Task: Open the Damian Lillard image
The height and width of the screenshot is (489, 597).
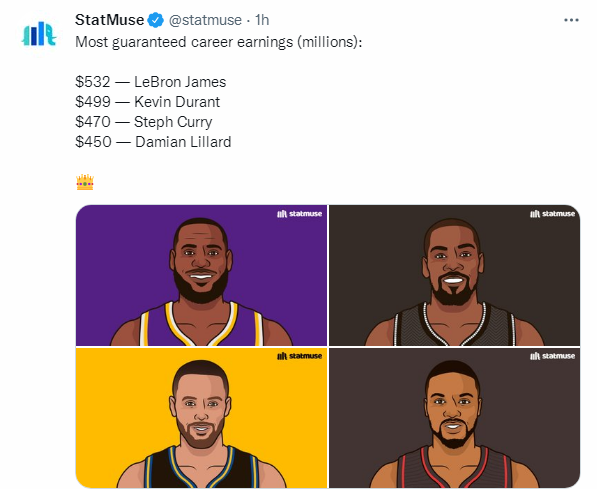Action: click(455, 418)
